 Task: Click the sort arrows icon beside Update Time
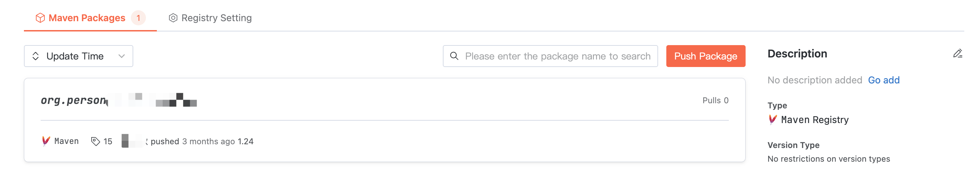pos(36,56)
